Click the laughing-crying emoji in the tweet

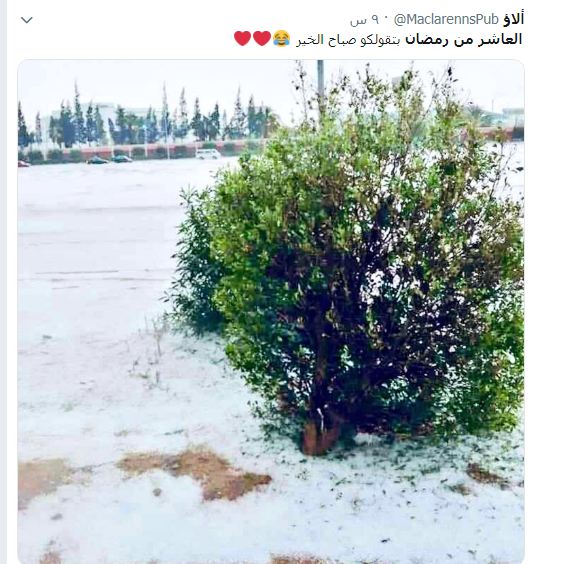click(x=282, y=38)
